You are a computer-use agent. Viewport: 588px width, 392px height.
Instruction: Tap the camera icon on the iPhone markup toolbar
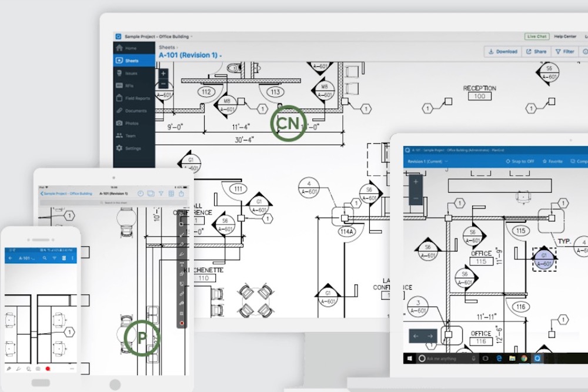[x=38, y=369]
